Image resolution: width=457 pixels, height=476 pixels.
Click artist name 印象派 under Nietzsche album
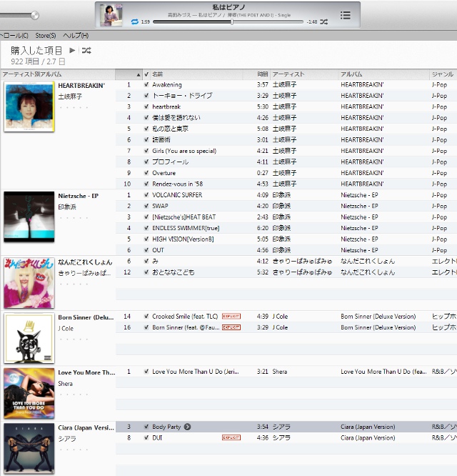67,207
